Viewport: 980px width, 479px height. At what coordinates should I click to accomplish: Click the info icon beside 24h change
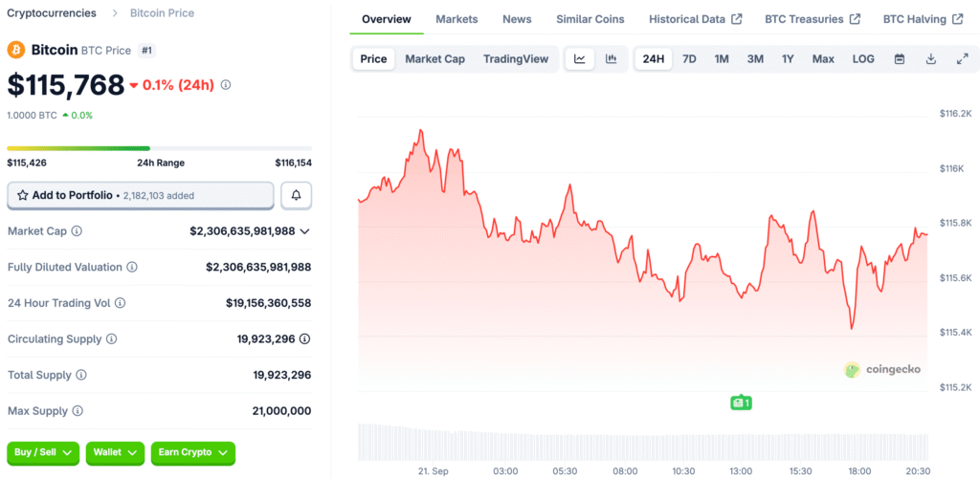click(226, 85)
